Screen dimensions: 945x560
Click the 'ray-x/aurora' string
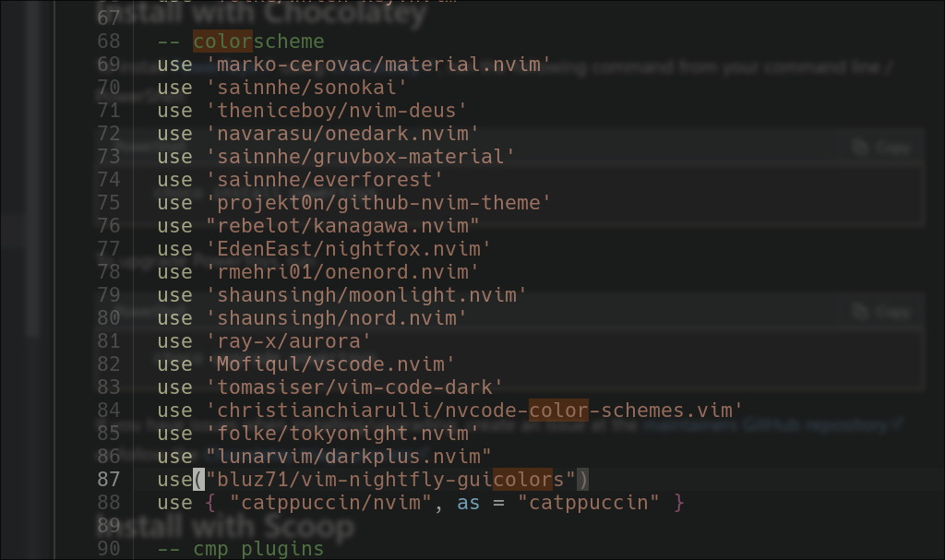288,340
